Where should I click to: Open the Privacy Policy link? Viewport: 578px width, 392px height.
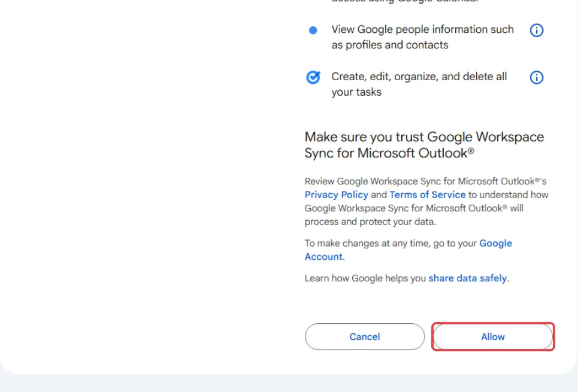coord(336,195)
